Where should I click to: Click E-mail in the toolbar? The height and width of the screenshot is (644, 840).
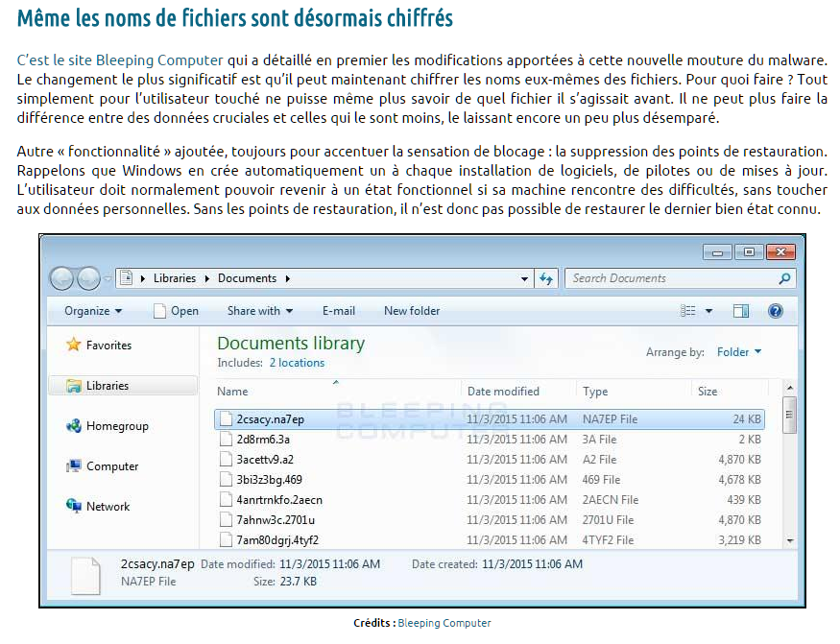pos(339,311)
